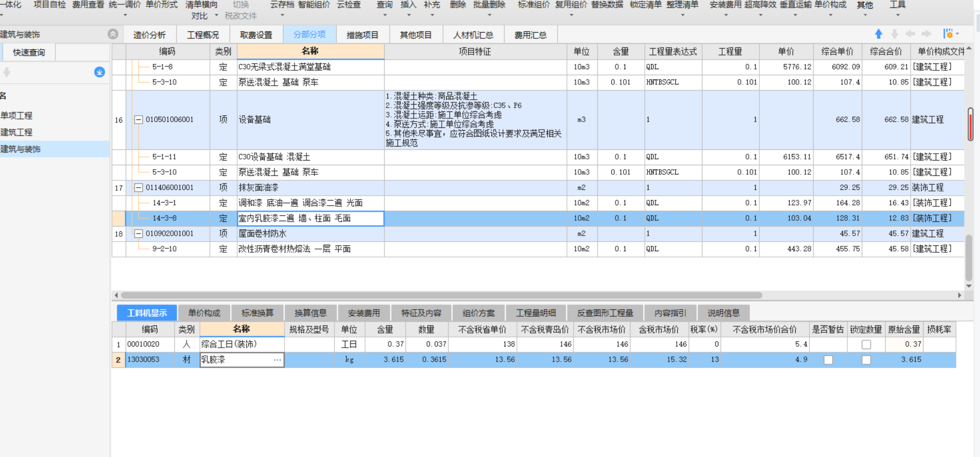
Task: Open the 单价构成 tab in the bottom panel
Action: 204,313
